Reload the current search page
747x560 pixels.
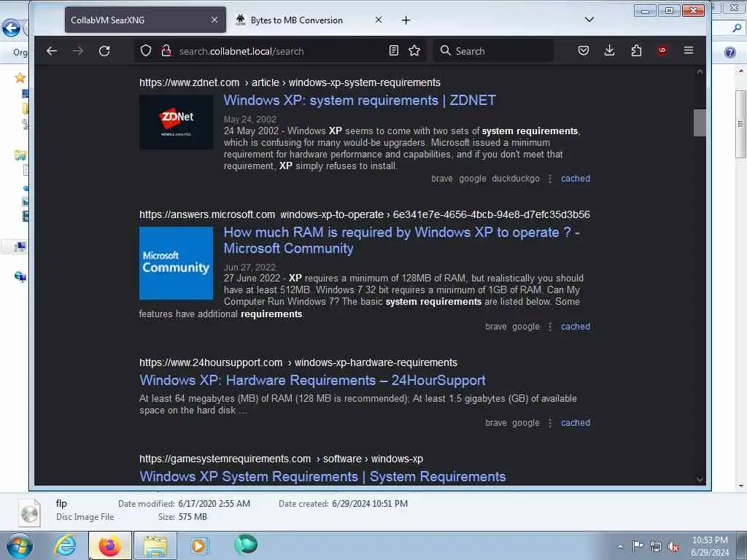(x=104, y=51)
